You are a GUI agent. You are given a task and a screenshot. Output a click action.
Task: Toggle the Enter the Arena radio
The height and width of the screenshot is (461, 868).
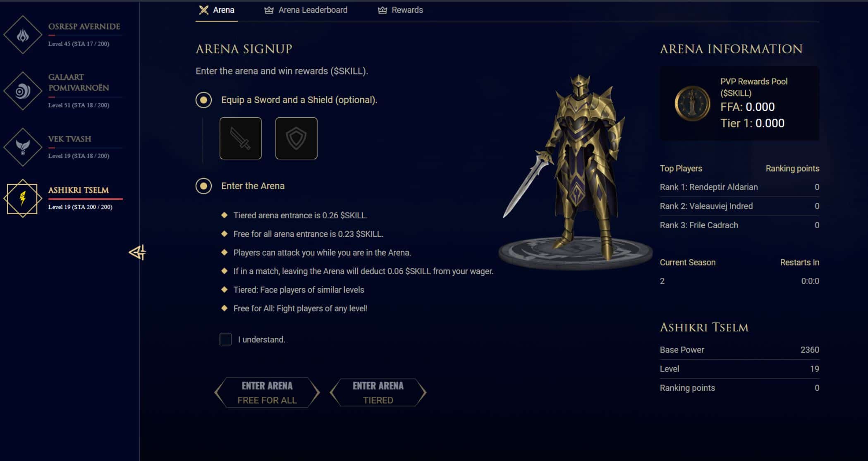[x=203, y=186]
